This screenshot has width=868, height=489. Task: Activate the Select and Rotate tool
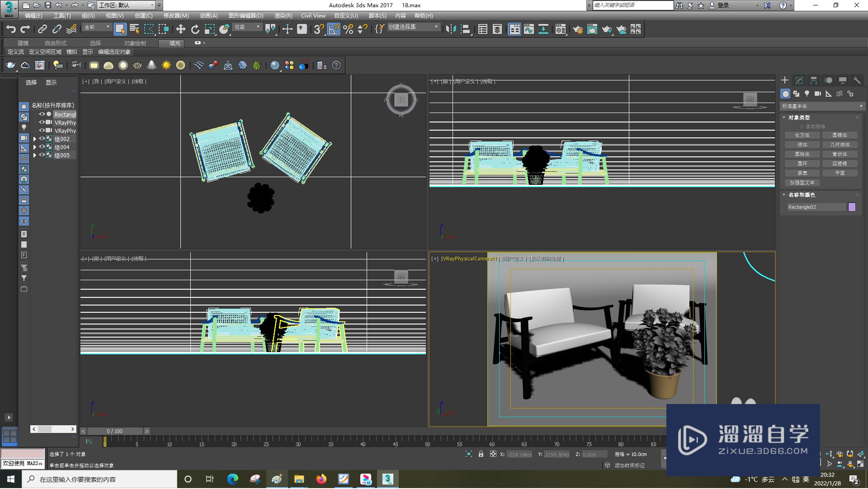[x=195, y=29]
